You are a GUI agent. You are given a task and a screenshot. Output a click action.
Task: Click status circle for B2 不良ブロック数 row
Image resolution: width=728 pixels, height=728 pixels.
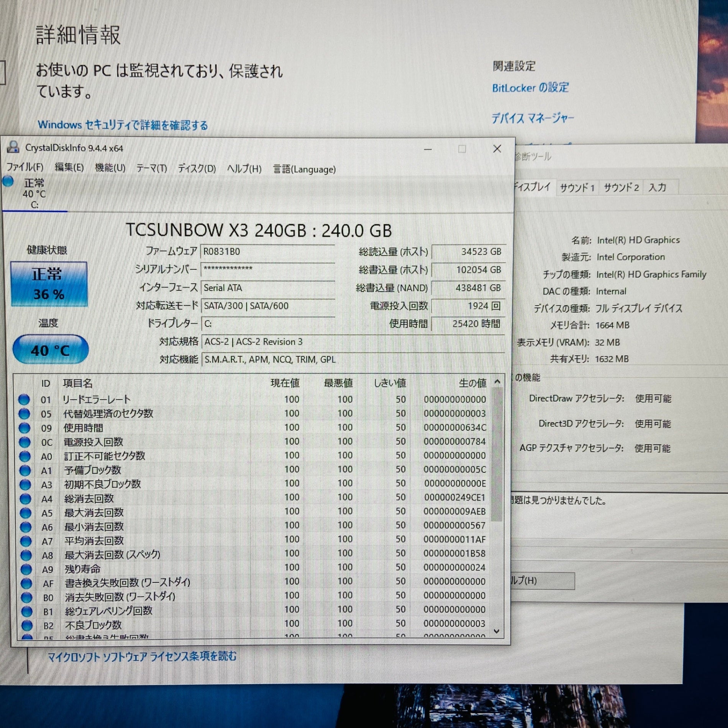[27, 625]
